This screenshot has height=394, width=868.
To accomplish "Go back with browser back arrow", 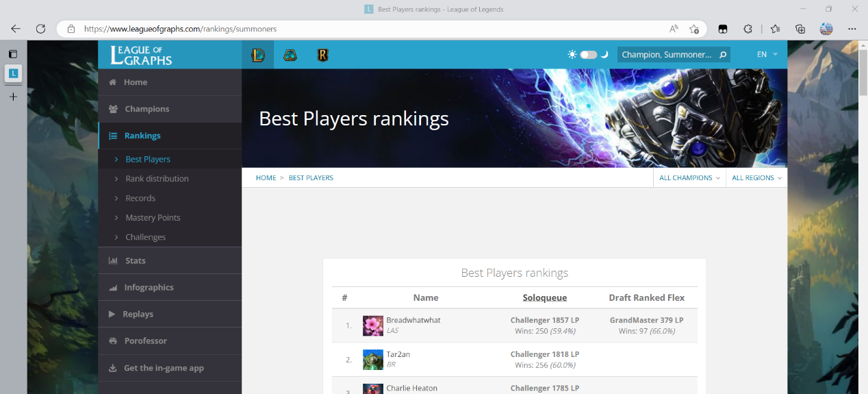I will pyautogui.click(x=16, y=29).
